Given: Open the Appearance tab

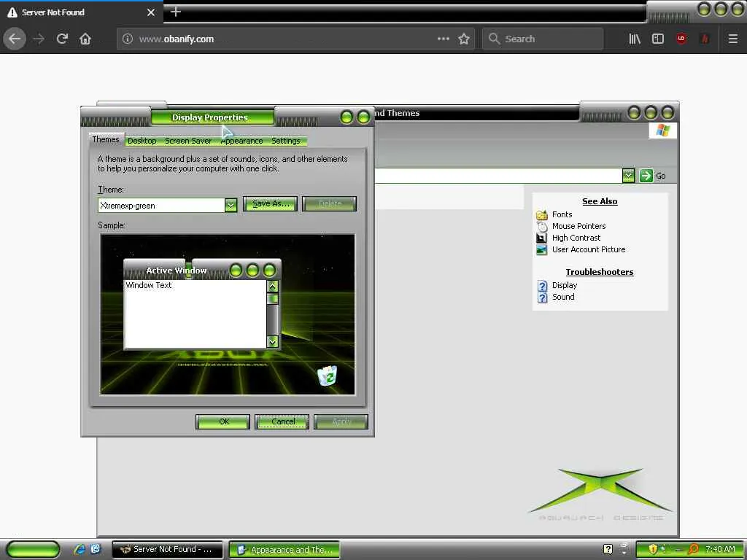Looking at the screenshot, I should pos(241,141).
